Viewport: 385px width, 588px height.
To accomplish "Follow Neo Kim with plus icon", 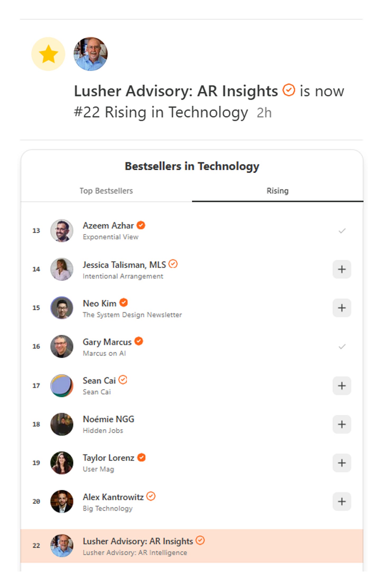I will point(342,308).
